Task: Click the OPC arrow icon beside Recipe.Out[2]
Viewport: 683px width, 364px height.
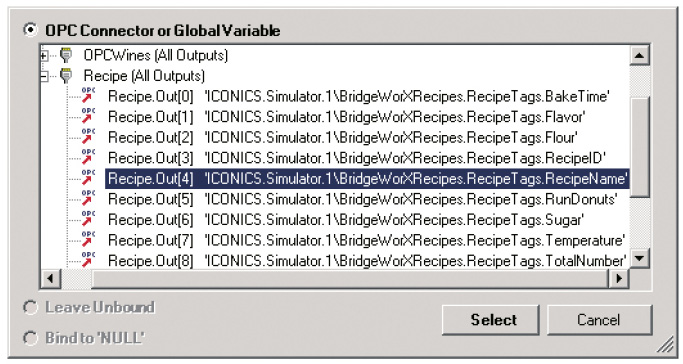Action: (88, 137)
